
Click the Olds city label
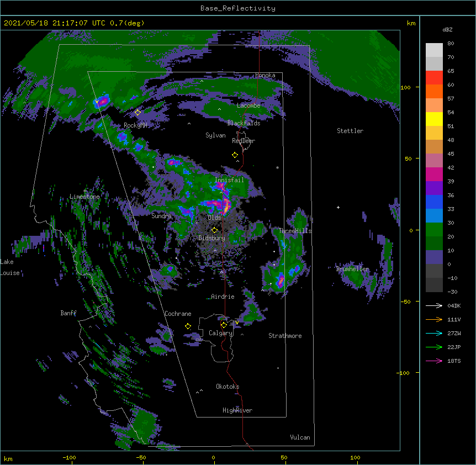coord(214,218)
